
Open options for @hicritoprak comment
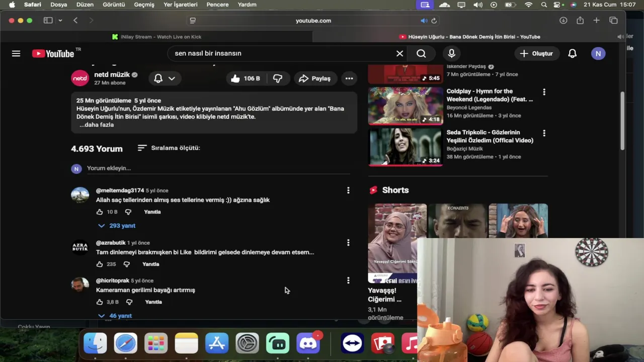click(x=348, y=281)
